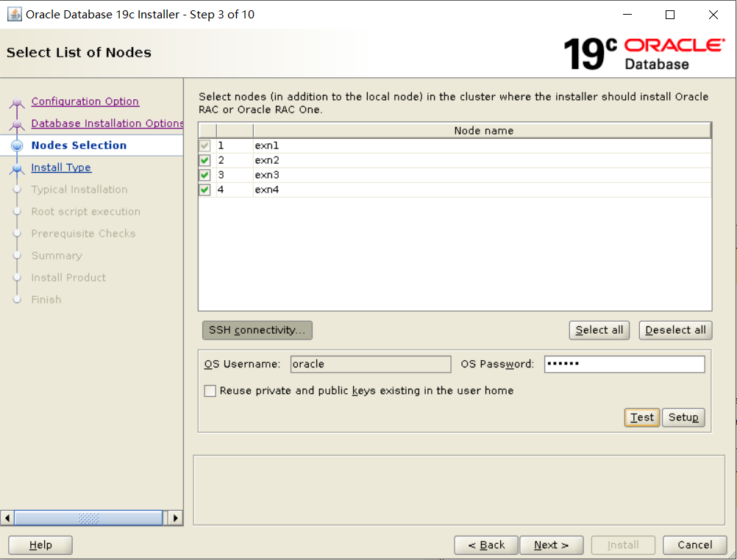Click the left arrow of sidebar scrollbar
Screen dimensions: 737x560
7,518
